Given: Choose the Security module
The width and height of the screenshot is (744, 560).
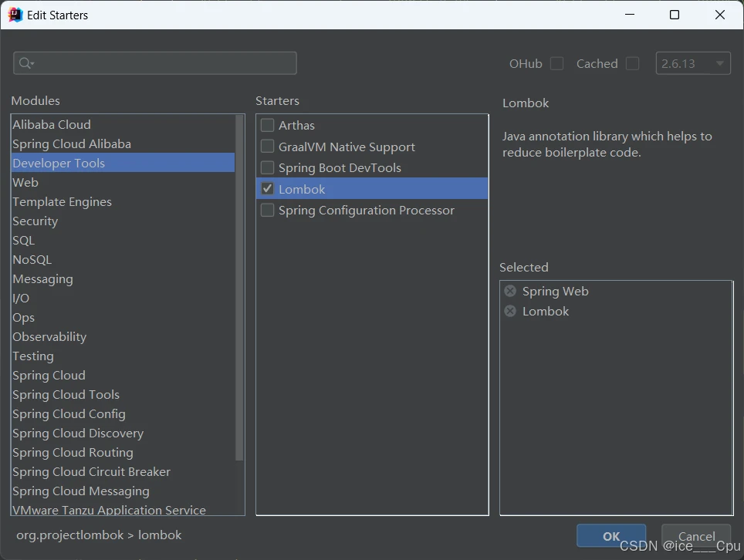Looking at the screenshot, I should [36, 221].
